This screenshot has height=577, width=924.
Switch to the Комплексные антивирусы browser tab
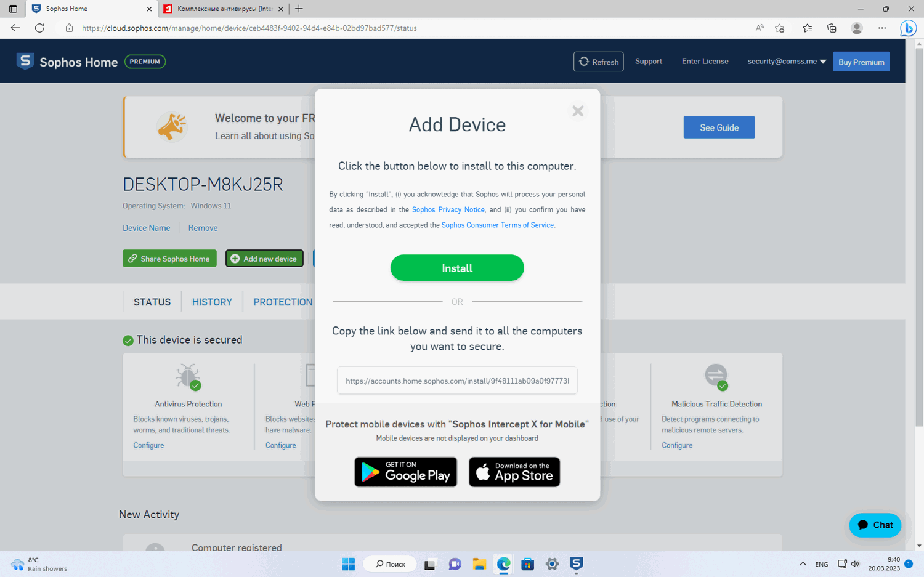224,9
